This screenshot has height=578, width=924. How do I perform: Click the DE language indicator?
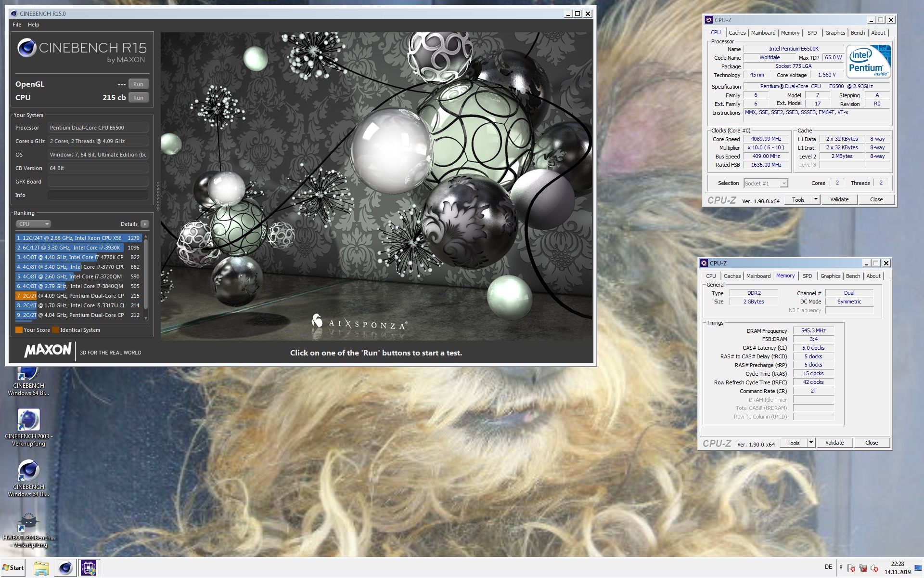pos(828,567)
